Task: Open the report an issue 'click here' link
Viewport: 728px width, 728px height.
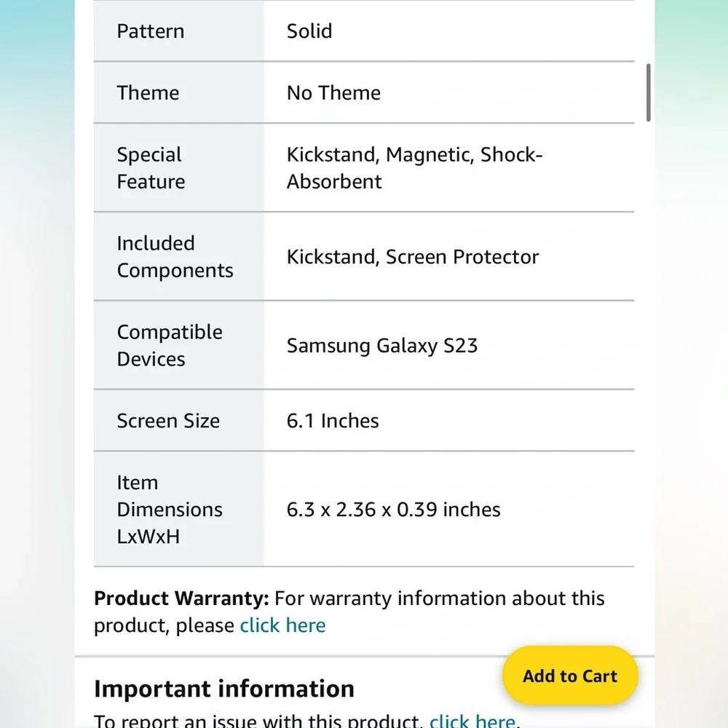Action: coord(472,721)
